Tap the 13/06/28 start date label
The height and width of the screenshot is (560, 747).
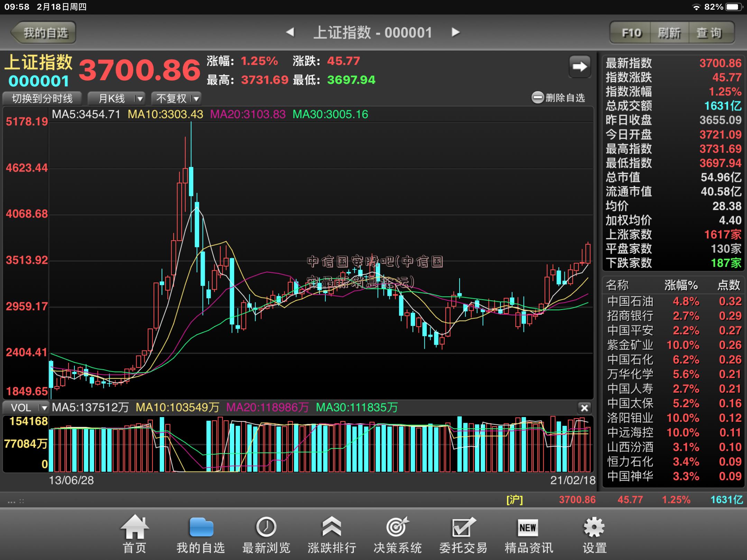coord(71,480)
